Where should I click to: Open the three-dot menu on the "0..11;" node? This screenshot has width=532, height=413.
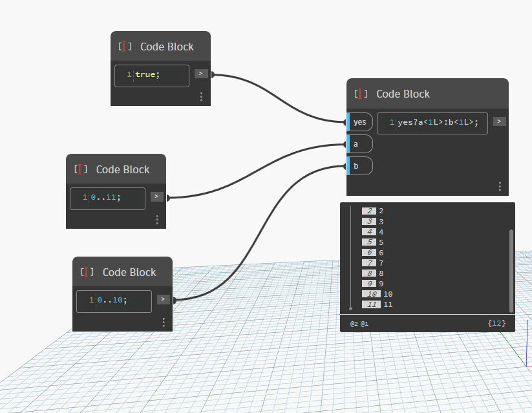tap(156, 219)
